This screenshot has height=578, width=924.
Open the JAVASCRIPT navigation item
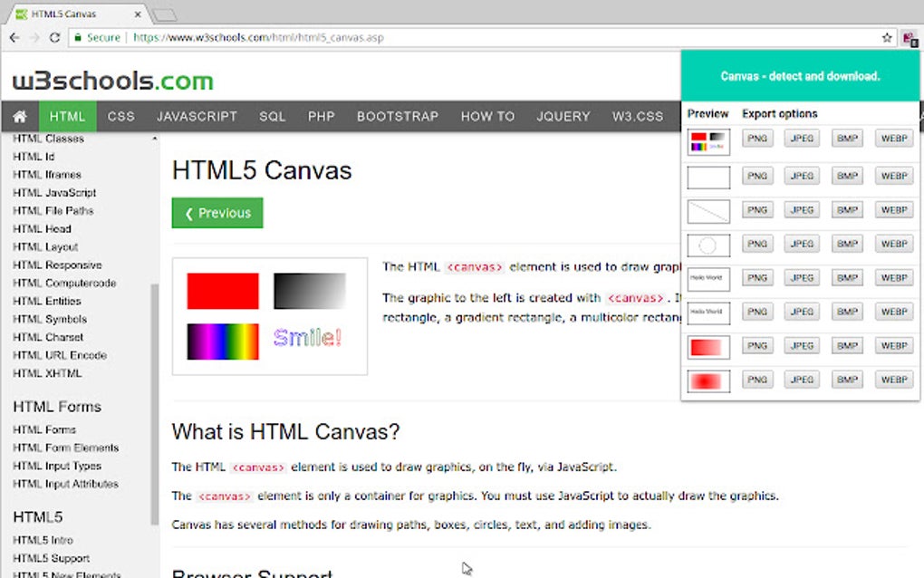pos(197,116)
